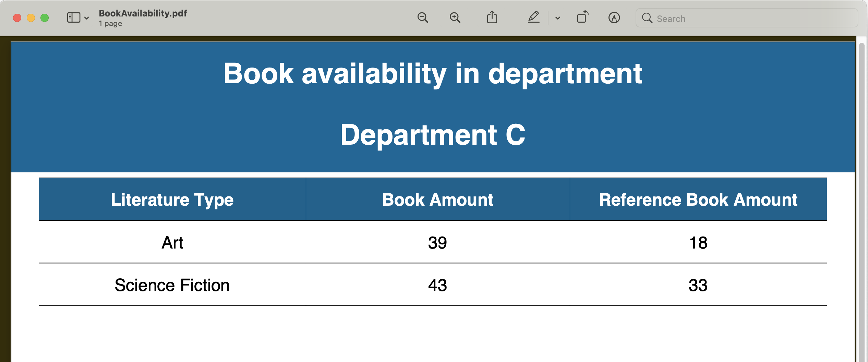Click the Reference Book Amount column header

tap(698, 200)
